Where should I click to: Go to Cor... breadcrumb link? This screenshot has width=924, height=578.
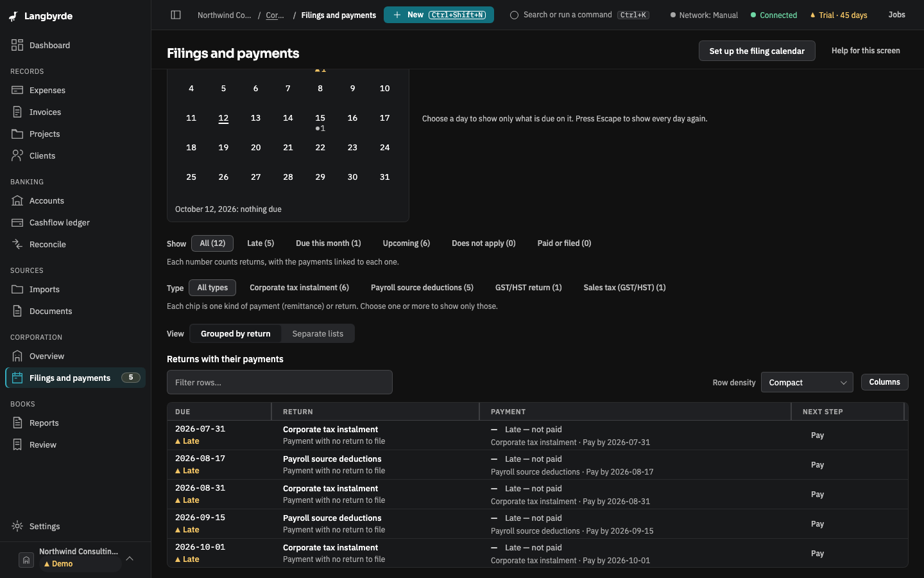click(275, 15)
